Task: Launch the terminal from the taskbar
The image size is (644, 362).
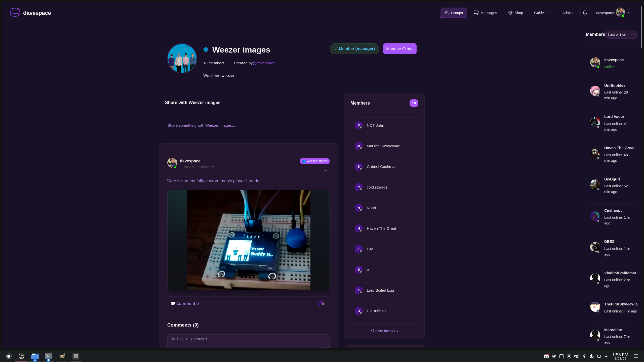Action: (48, 356)
